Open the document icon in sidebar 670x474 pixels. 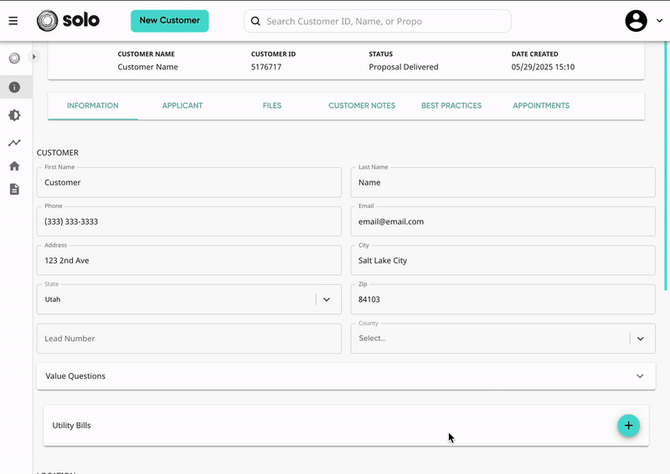(14, 189)
